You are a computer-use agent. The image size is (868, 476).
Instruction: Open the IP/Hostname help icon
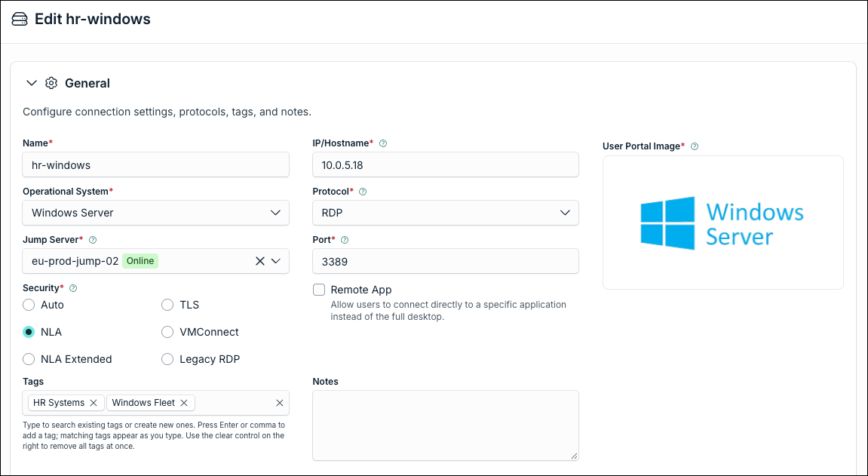(383, 143)
